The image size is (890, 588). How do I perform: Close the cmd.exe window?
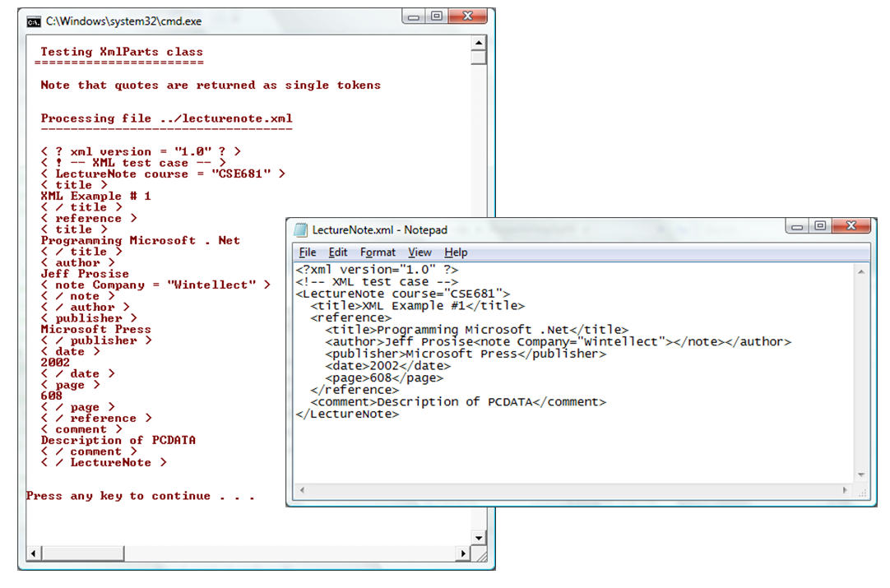click(468, 16)
